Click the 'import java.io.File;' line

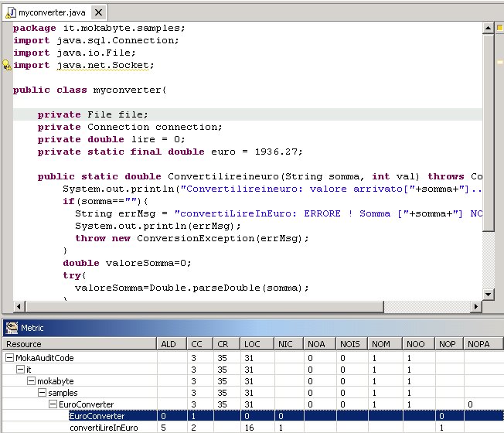[x=74, y=53]
